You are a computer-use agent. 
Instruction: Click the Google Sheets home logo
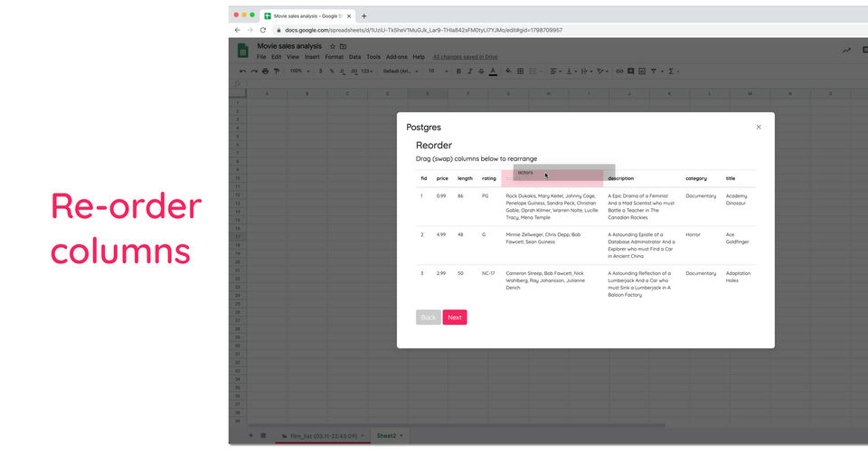point(243,51)
